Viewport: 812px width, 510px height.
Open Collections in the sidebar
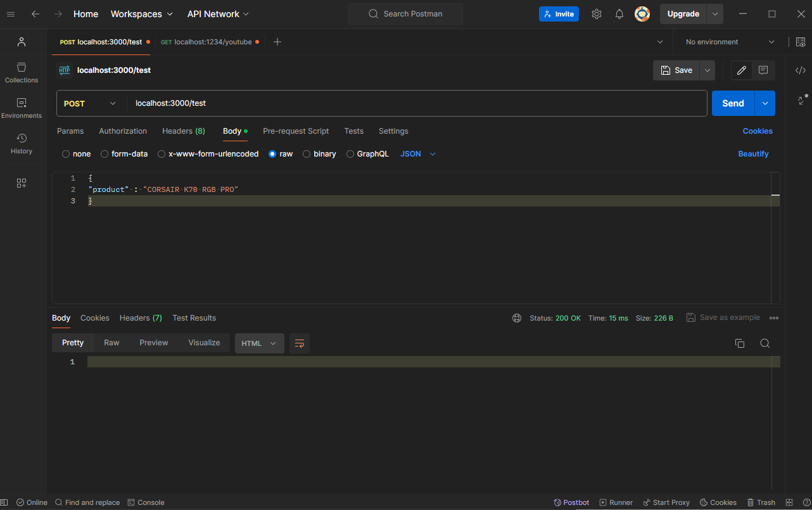coord(22,73)
